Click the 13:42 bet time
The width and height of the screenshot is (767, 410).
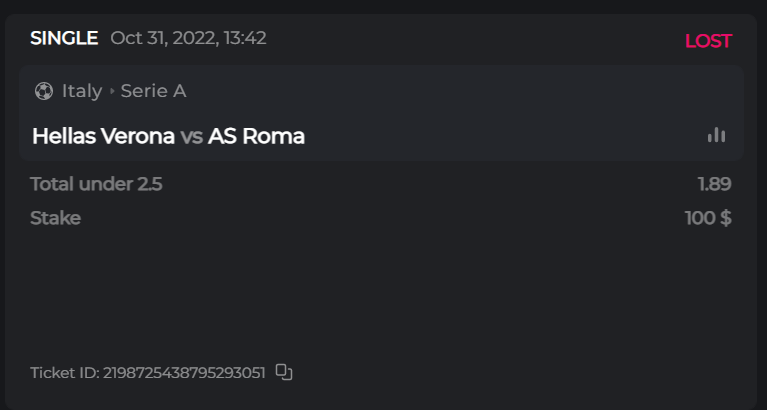[244, 38]
